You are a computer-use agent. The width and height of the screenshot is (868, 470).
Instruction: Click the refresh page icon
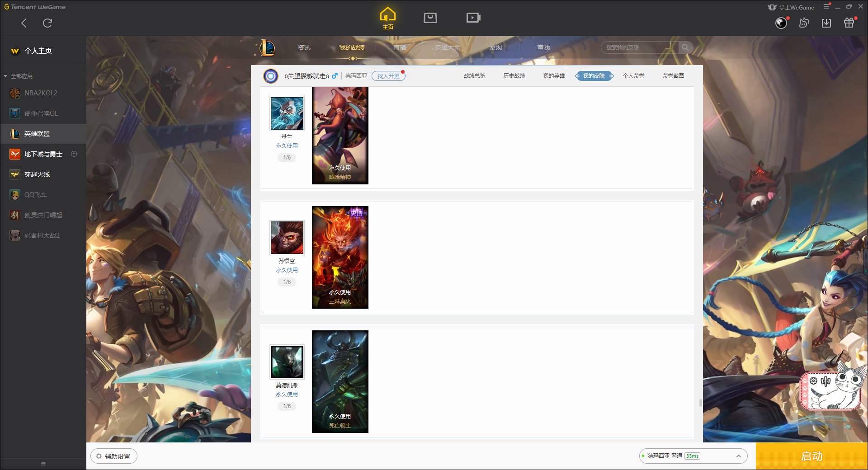pos(47,23)
